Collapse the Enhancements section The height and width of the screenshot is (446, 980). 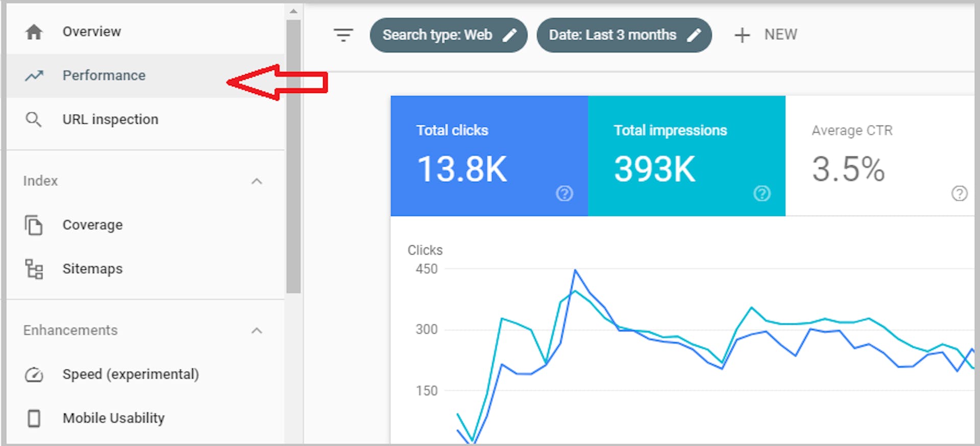257,331
